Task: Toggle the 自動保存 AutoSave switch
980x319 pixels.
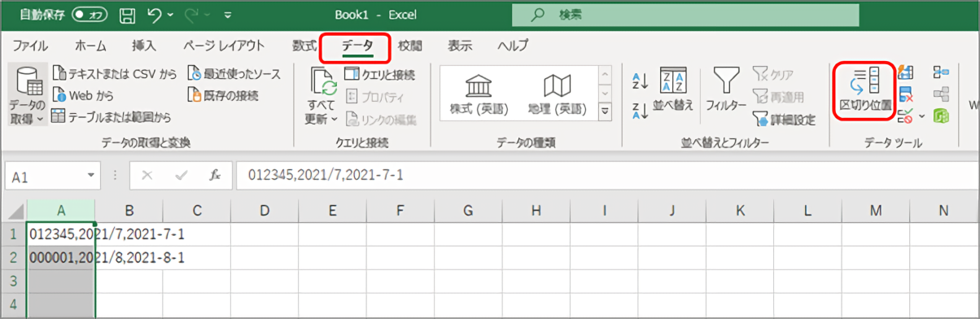Action: click(x=90, y=15)
